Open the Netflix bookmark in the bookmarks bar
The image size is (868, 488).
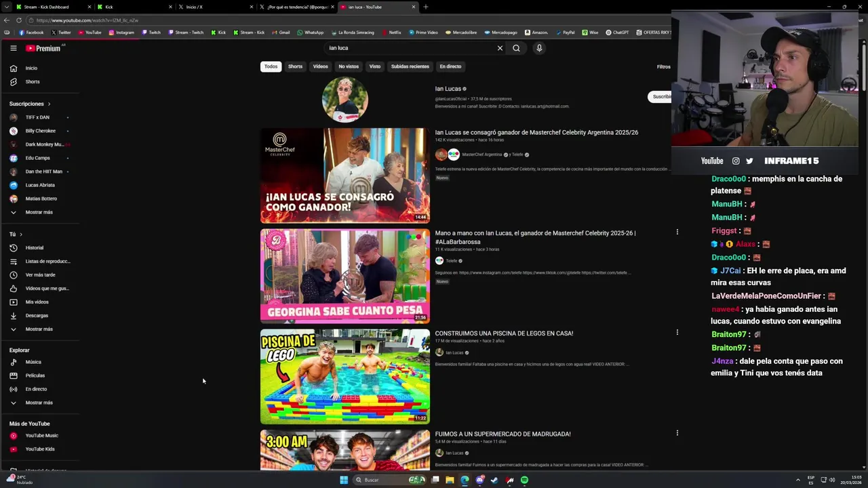(x=391, y=33)
